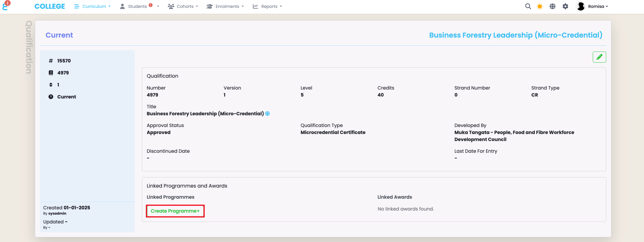Click the green pencil edit icon
This screenshot has height=242, width=644.
click(599, 57)
